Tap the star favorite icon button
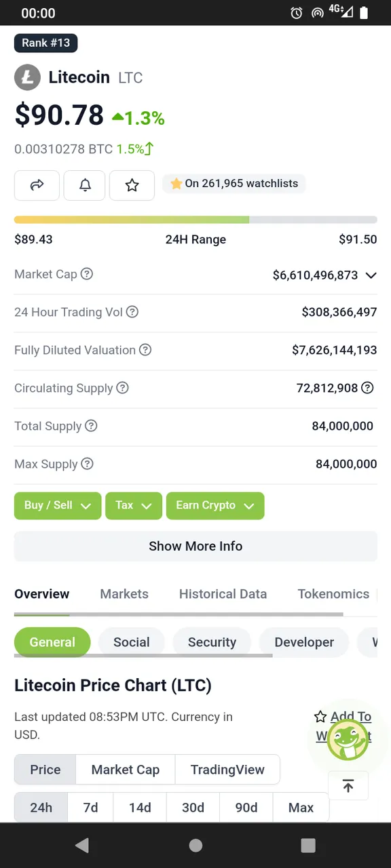Screen dimensions: 391x868 [x=132, y=185]
